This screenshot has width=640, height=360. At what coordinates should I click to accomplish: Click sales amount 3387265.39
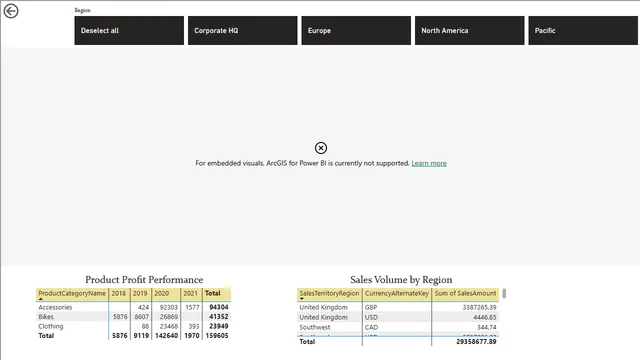tap(479, 307)
